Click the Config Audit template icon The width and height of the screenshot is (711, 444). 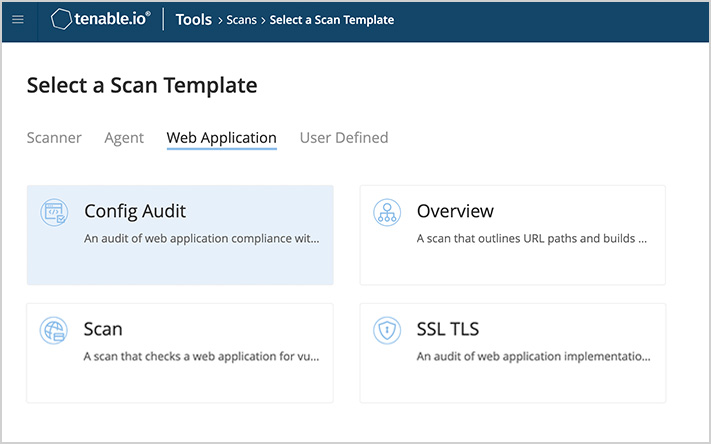(54, 212)
